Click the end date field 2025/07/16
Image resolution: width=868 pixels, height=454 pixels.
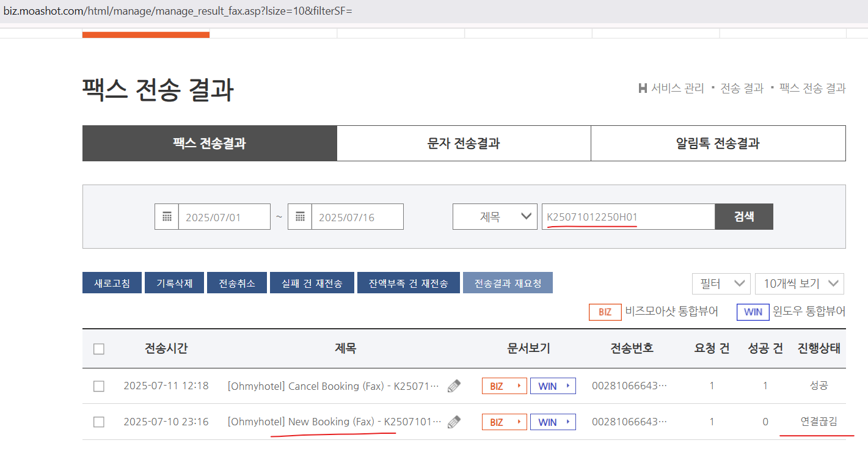pos(357,217)
